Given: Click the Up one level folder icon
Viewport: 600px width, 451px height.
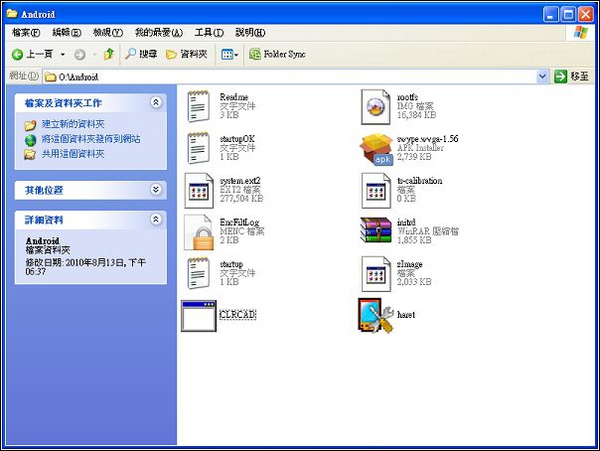Looking at the screenshot, I should pyautogui.click(x=108, y=54).
